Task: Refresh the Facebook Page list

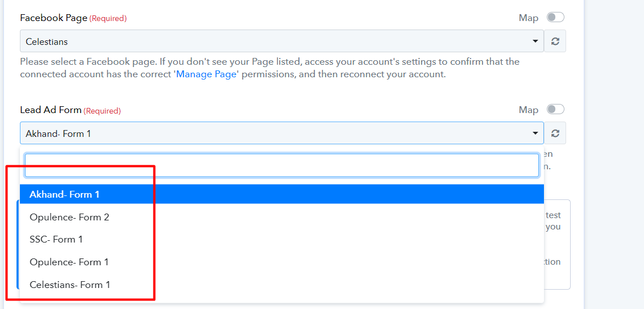Action: 555,41
